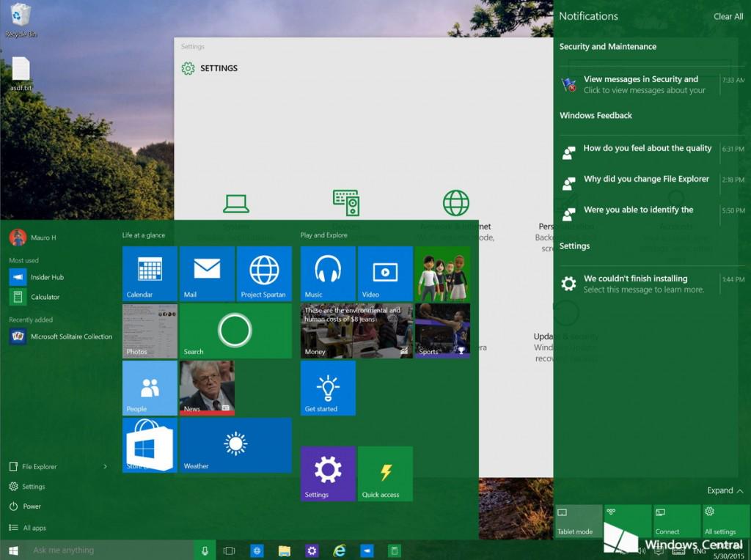The image size is (751, 560).
Task: Open the Quick access tile
Action: [385, 474]
